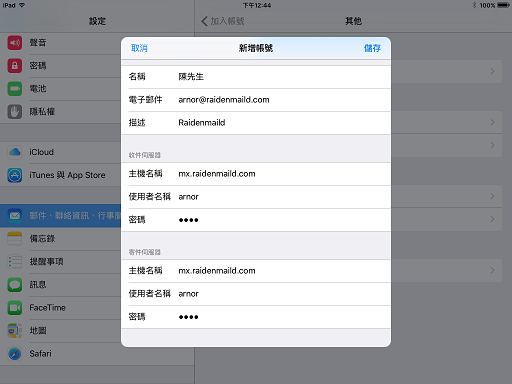Select Mail, Contacts, Calendars sidebar item
This screenshot has height=384, width=512.
[x=61, y=216]
